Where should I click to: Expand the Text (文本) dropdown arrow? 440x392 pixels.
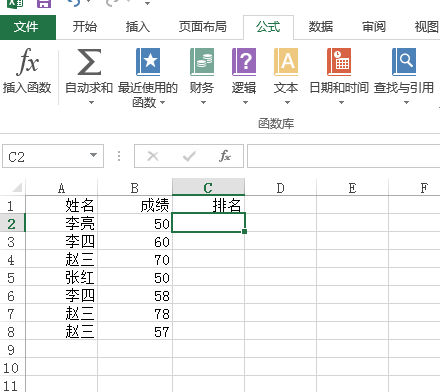[287, 103]
